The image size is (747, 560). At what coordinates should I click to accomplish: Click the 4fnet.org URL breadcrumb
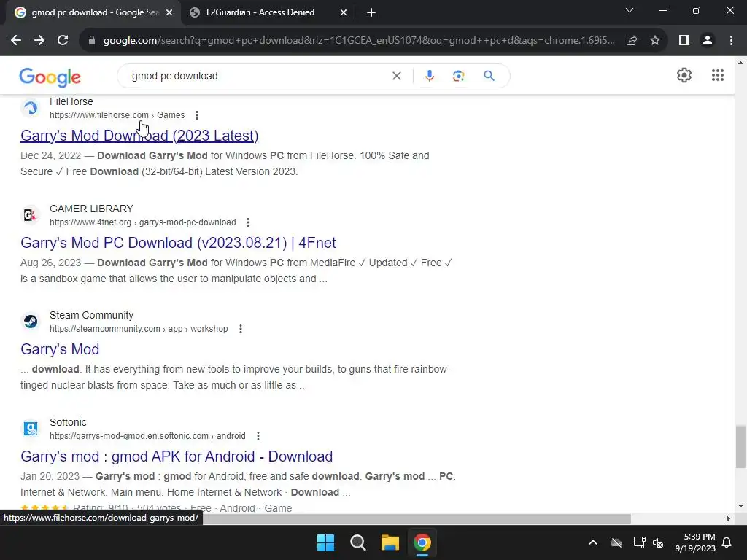[143, 222]
